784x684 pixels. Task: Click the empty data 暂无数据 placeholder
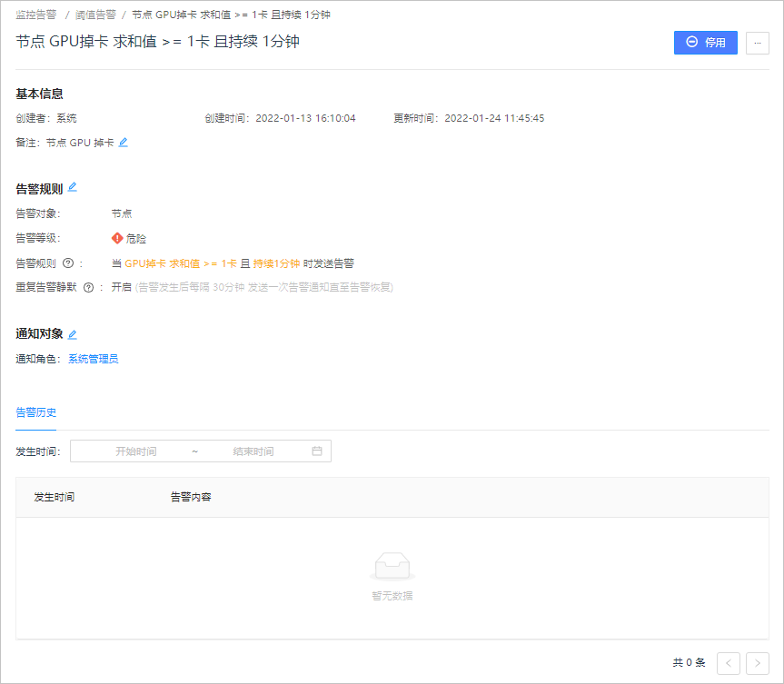[x=392, y=576]
